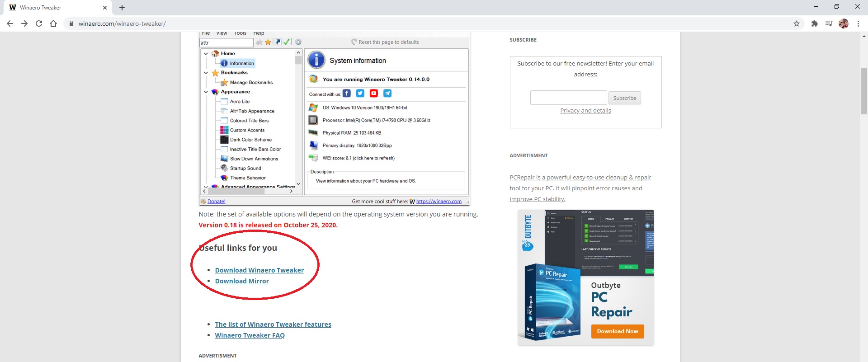Click tree scroll up arrow
868x362 pixels.
[298, 53]
